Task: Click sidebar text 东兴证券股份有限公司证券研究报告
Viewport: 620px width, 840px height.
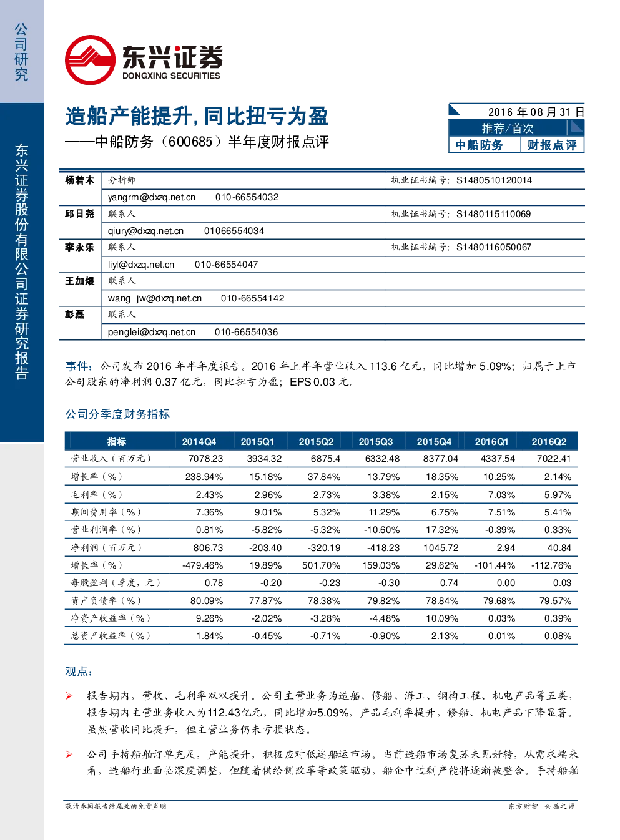Action: point(22,262)
